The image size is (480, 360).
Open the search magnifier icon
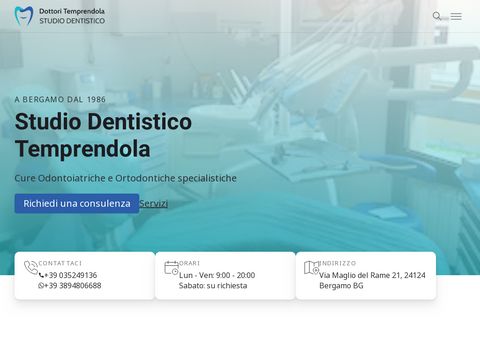tap(437, 16)
